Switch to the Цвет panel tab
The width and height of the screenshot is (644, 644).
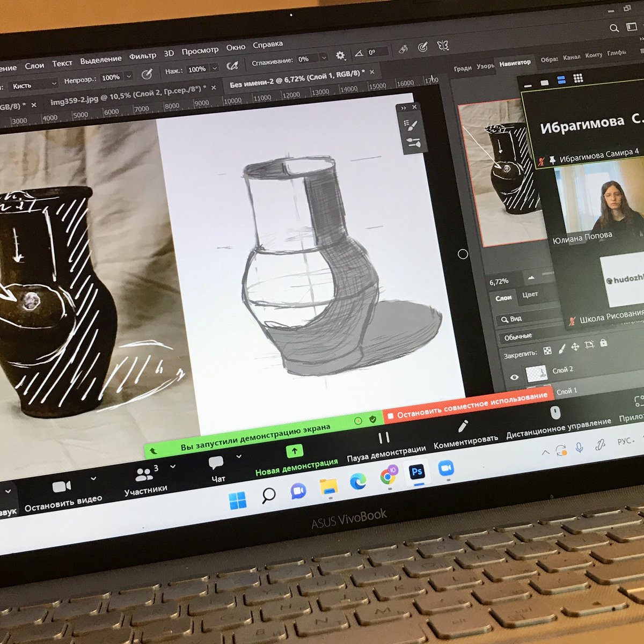coord(530,294)
